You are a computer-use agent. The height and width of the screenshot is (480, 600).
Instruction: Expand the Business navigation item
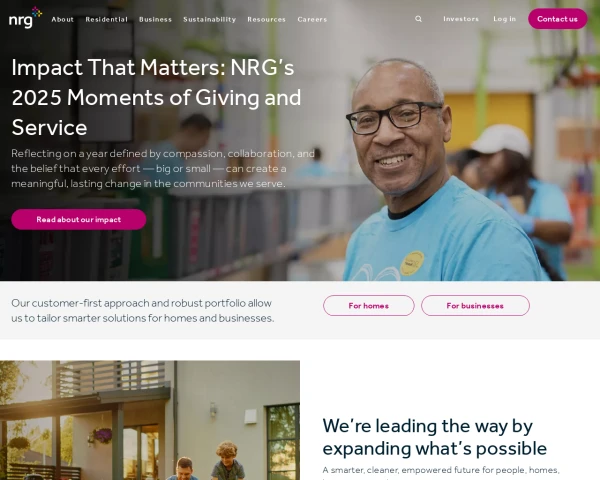[x=155, y=19]
